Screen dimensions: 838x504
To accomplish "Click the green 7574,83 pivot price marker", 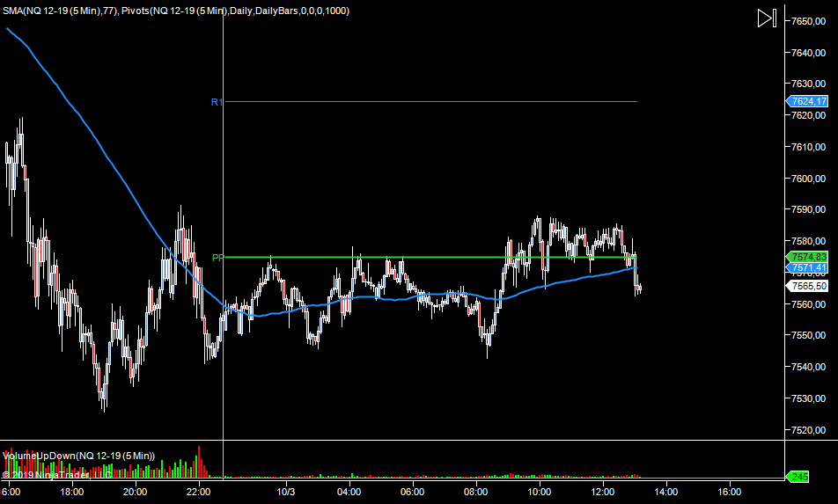I will (x=808, y=256).
